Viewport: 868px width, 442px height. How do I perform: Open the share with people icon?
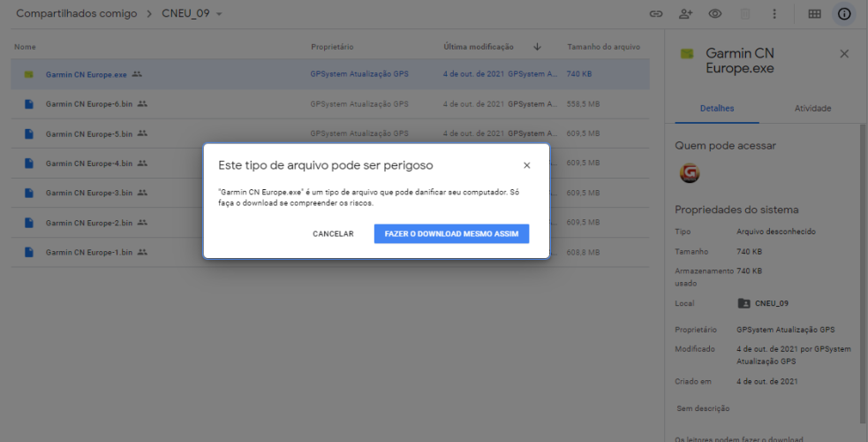(686, 14)
